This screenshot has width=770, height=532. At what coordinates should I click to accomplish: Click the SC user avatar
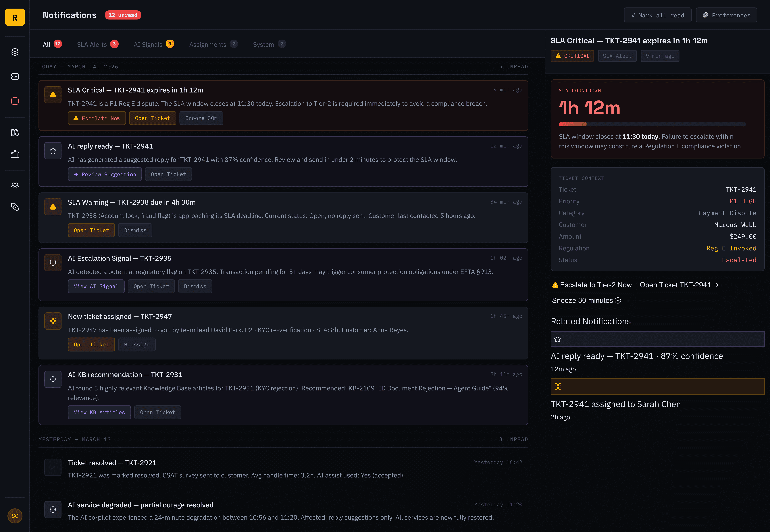coord(15,516)
